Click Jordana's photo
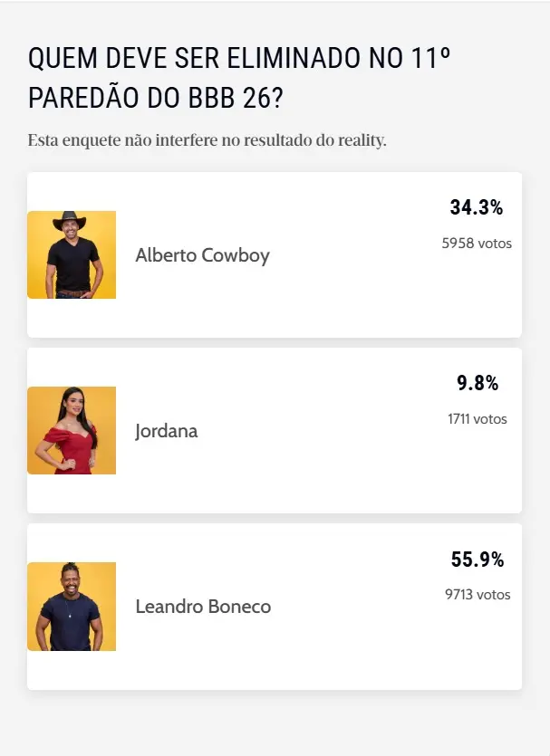Screen dimensions: 550x756 (x=72, y=430)
